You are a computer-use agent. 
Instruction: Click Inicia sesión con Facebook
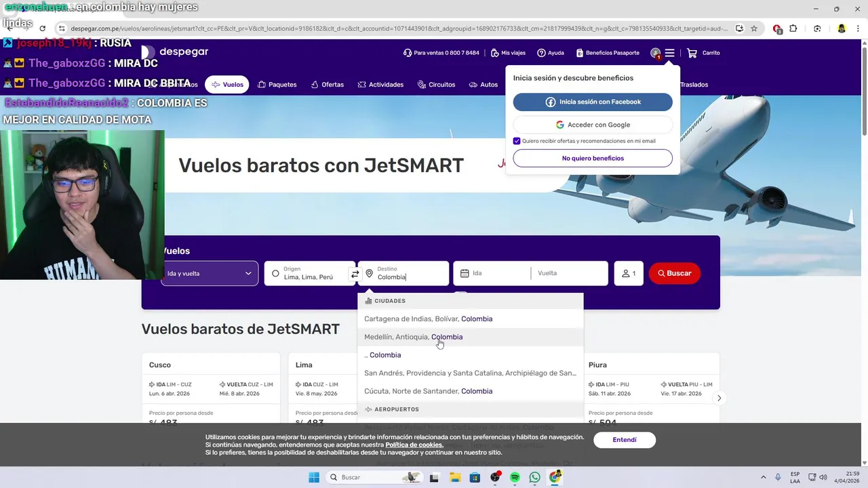pos(593,102)
